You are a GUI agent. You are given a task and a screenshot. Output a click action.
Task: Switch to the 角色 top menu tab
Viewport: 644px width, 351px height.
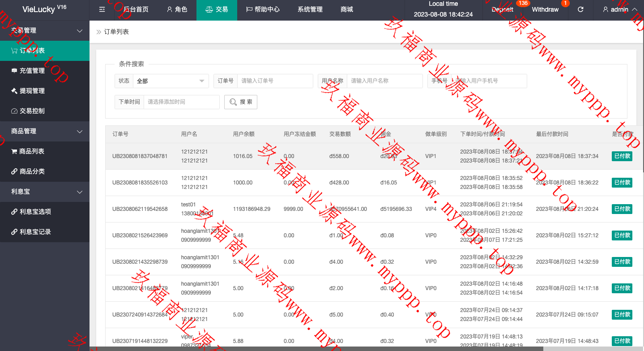click(x=177, y=9)
